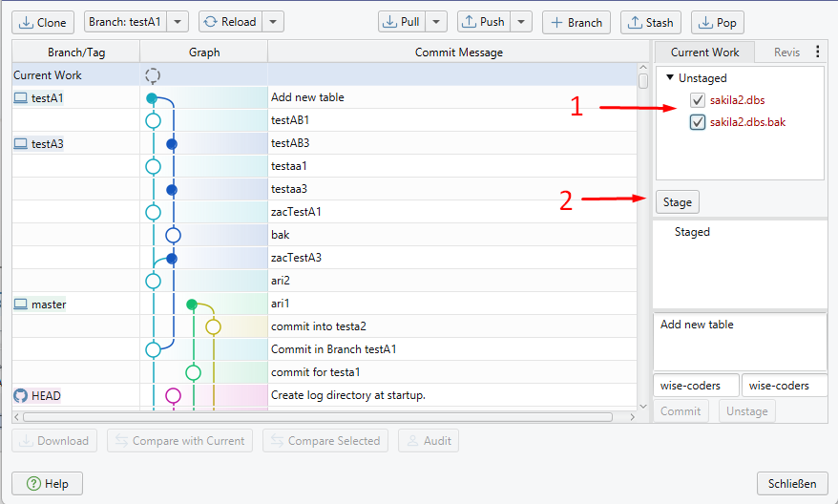
Task: Click the Pull button
Action: pyautogui.click(x=402, y=22)
